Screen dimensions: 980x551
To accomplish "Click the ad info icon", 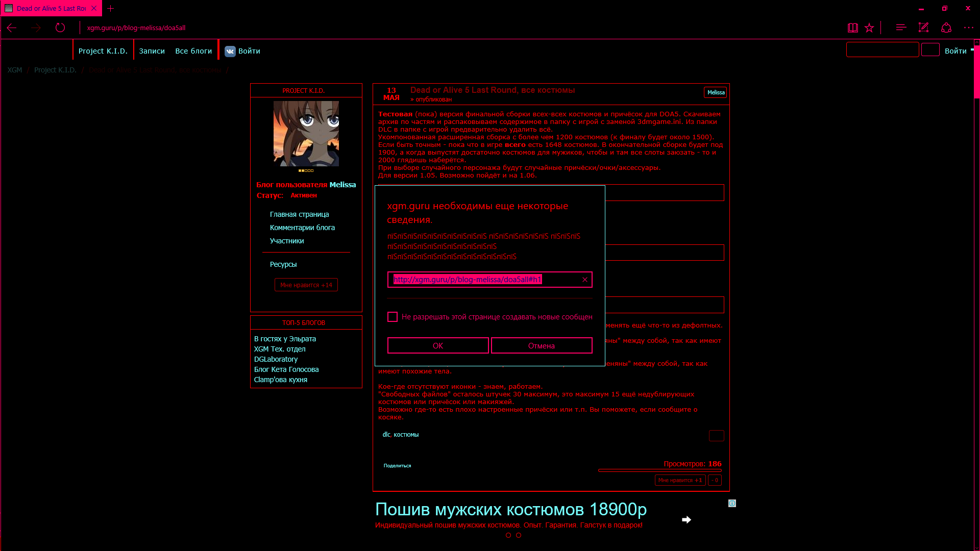I will (x=732, y=504).
